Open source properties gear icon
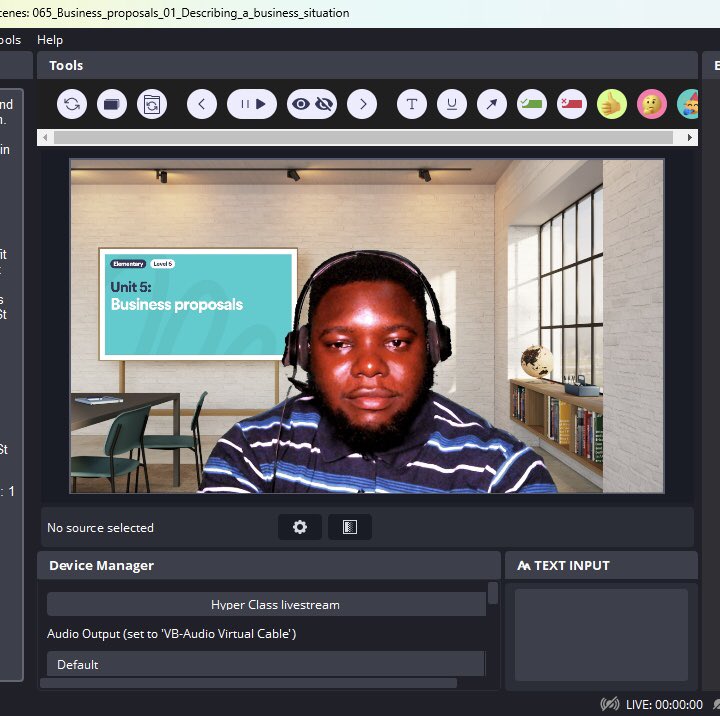The height and width of the screenshot is (716, 720). [x=300, y=527]
